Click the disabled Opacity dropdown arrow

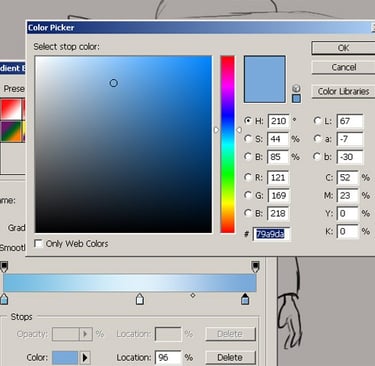tap(85, 334)
